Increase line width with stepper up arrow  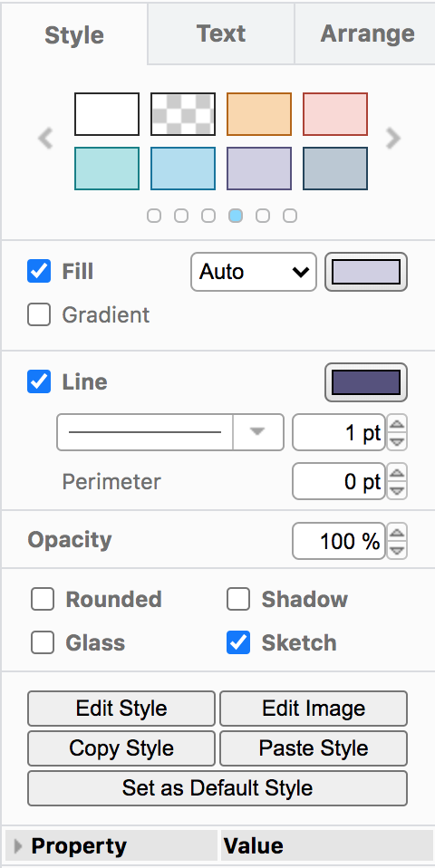397,425
